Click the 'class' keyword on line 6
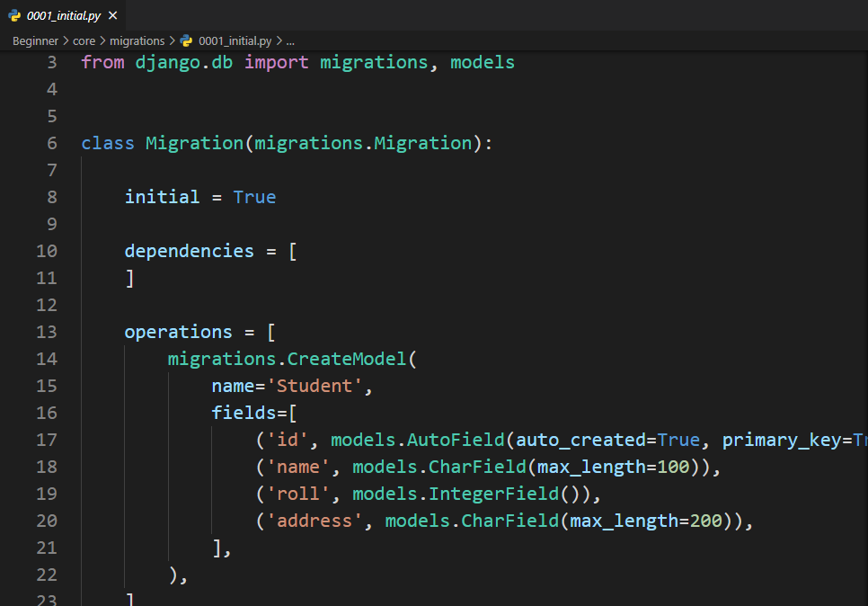868x606 pixels. [x=108, y=143]
